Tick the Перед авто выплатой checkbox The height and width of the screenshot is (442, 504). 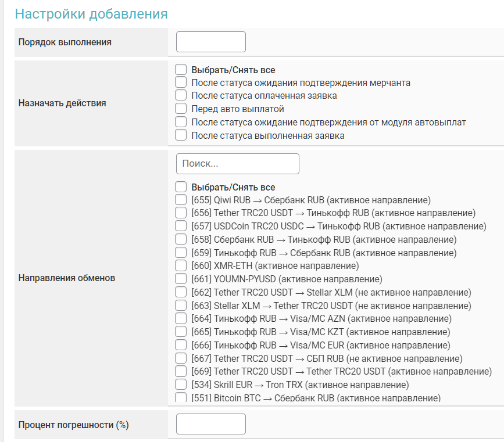click(181, 109)
